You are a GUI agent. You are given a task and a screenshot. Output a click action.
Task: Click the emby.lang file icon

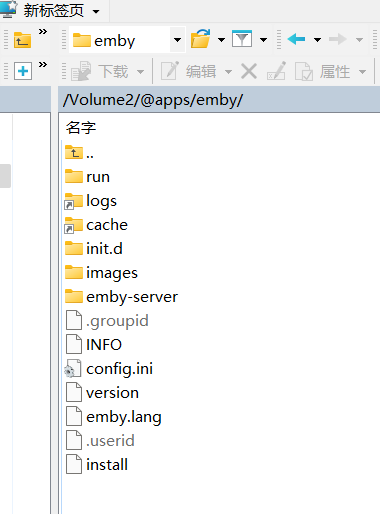74,416
